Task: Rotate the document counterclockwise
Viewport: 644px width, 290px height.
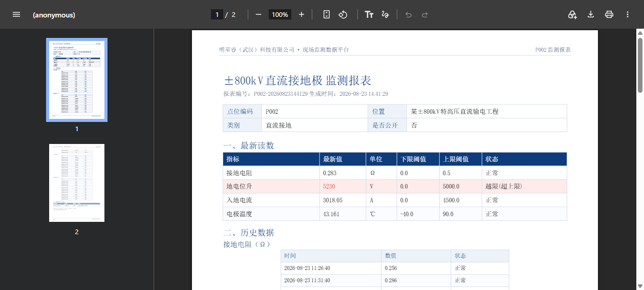Action: 343,14
